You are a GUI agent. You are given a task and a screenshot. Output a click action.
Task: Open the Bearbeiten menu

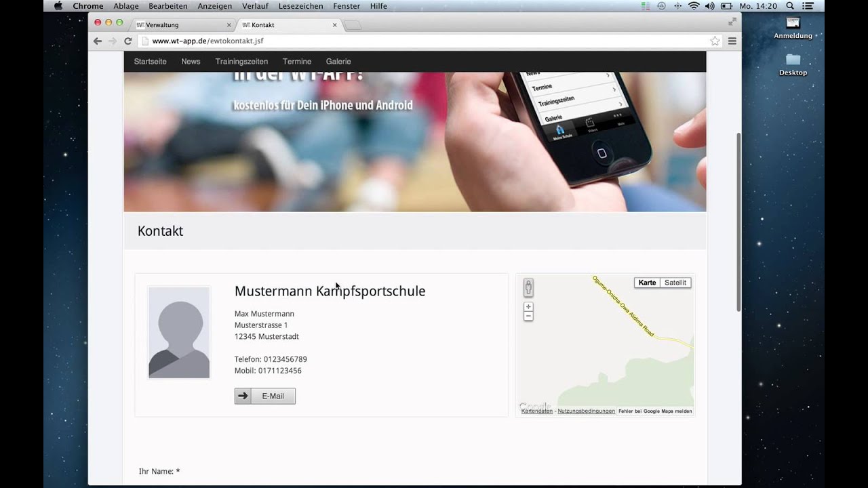(x=168, y=6)
